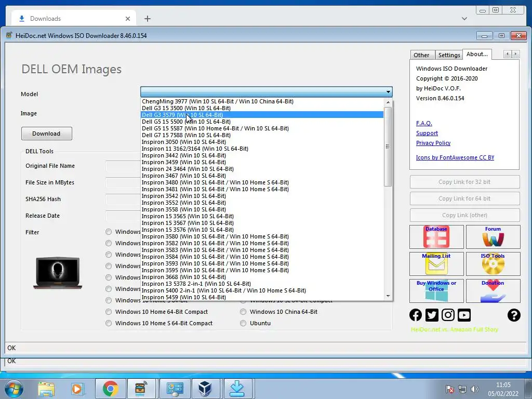Choose Dell G3 3579 model entry
The image size is (532, 399).
(262, 115)
